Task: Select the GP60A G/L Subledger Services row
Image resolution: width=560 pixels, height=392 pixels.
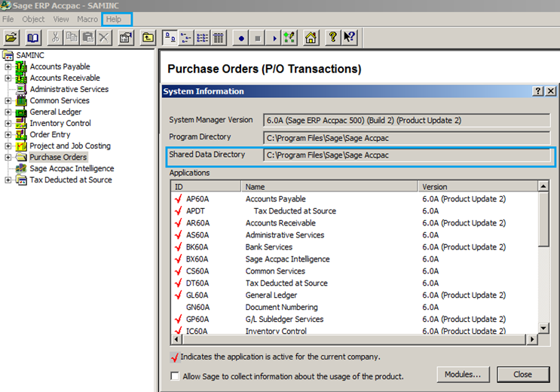Action: (x=355, y=320)
